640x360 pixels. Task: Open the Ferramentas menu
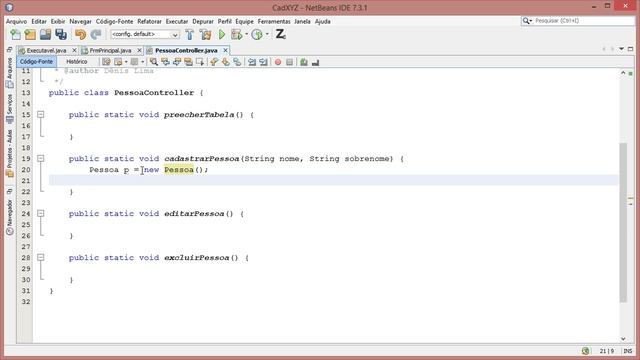pyautogui.click(x=274, y=21)
